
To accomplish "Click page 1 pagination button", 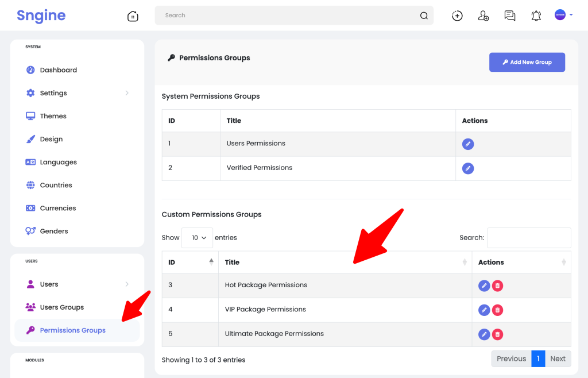I will (538, 359).
